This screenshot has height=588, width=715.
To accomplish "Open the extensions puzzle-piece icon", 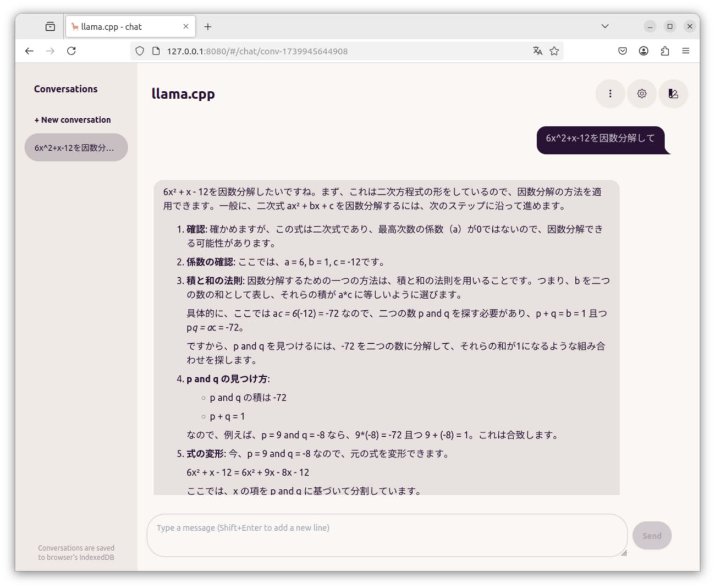I will [664, 51].
